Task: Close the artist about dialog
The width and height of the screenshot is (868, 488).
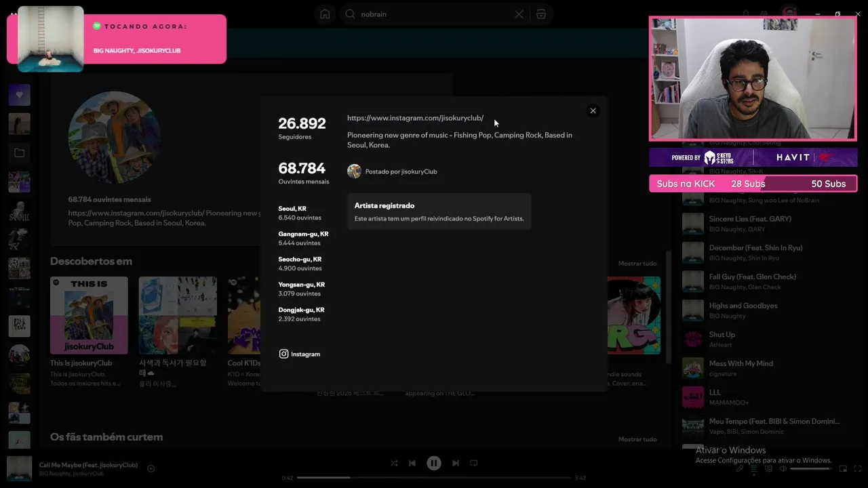Action: tap(593, 110)
